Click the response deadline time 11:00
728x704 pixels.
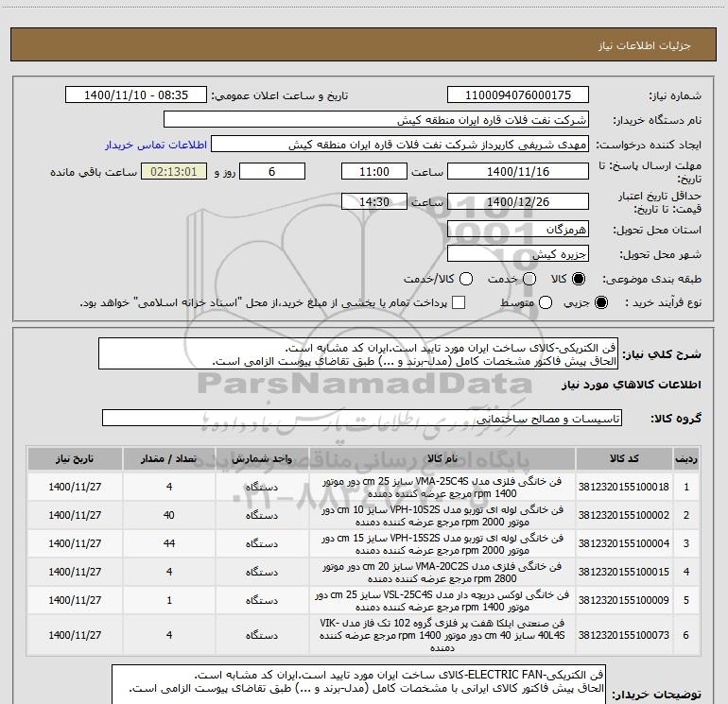coord(374,171)
